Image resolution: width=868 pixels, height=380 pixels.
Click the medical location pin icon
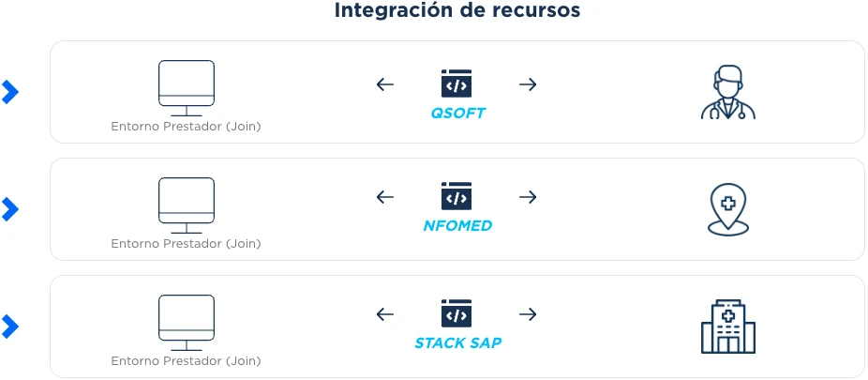tap(728, 209)
